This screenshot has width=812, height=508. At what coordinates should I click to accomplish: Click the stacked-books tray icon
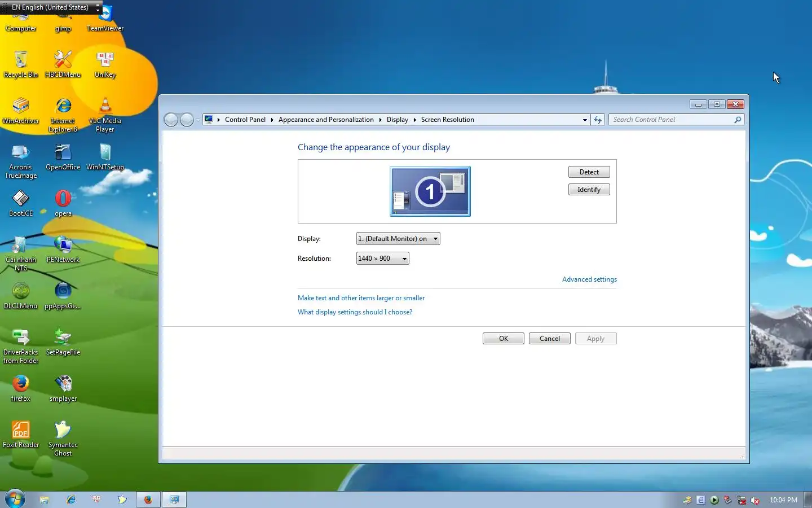[687, 500]
